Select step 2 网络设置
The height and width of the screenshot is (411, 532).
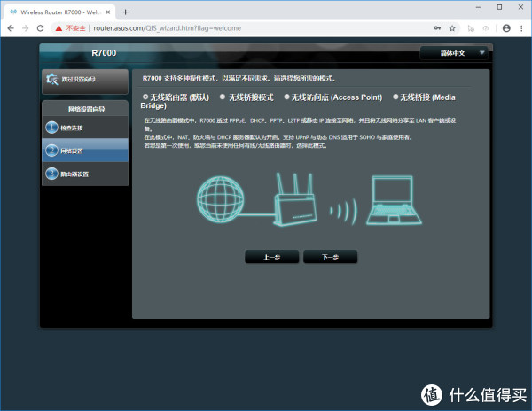click(85, 151)
